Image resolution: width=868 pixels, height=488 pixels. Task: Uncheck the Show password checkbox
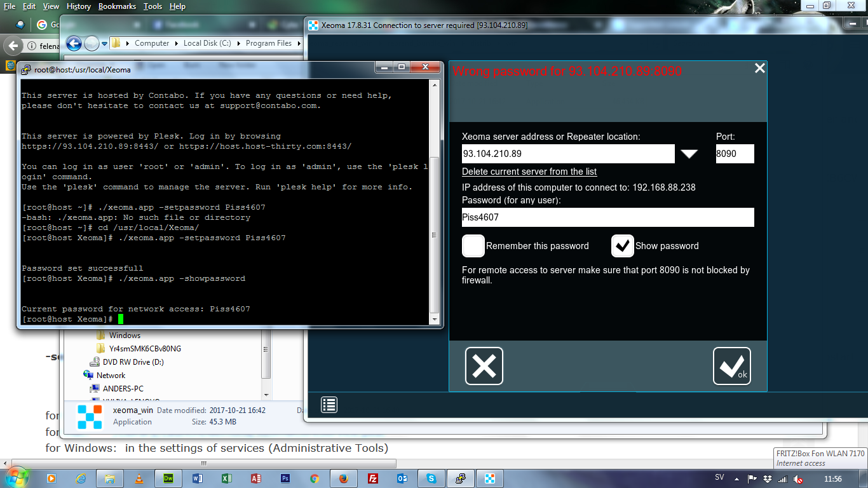[623, 246]
